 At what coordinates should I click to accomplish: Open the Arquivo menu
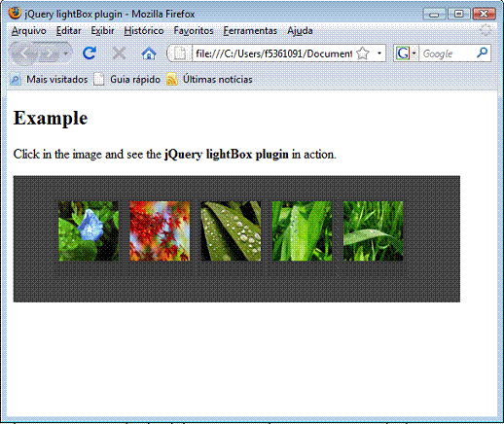click(x=29, y=31)
